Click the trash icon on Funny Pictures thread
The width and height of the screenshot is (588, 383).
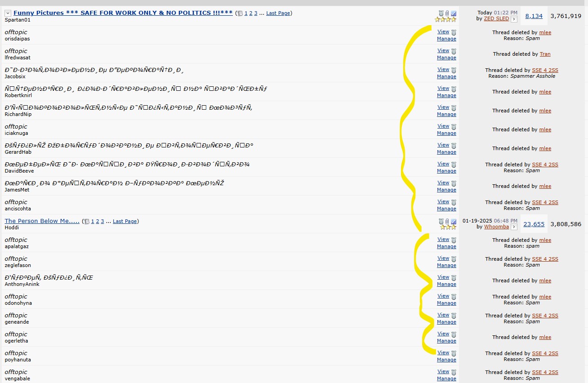tap(441, 13)
